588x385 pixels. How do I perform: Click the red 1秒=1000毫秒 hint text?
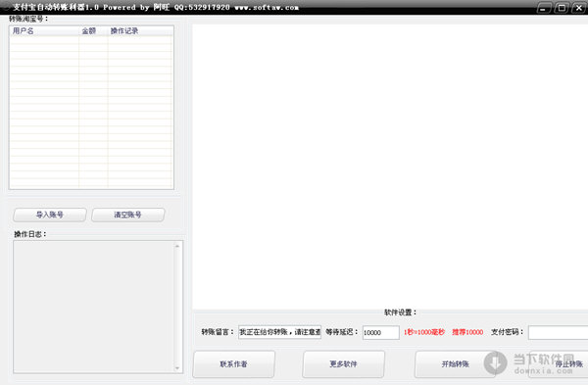tap(424, 332)
